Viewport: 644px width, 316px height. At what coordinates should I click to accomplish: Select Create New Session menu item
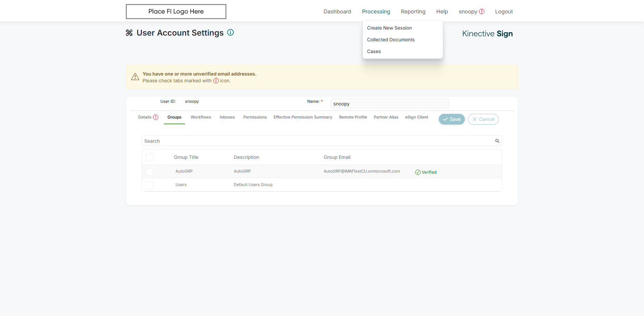tap(389, 28)
